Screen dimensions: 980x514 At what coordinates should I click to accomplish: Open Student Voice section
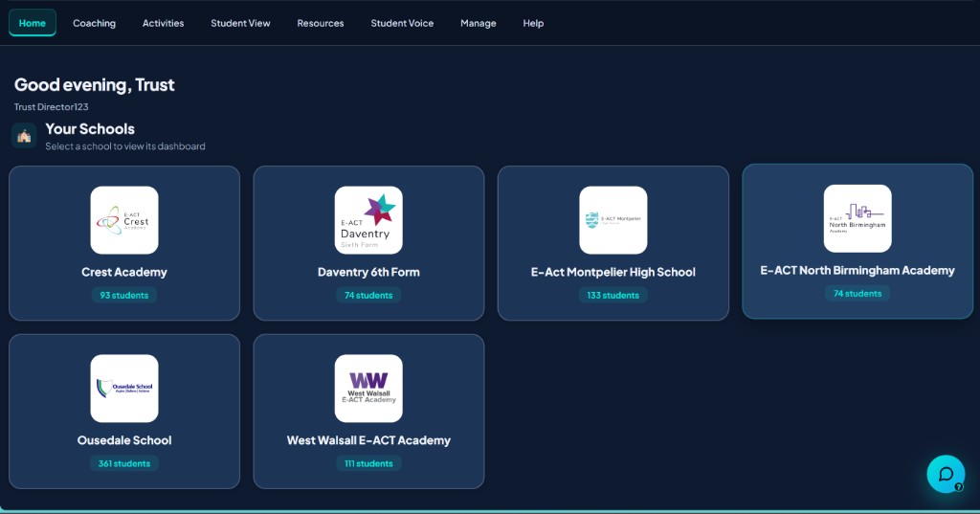[x=402, y=23]
